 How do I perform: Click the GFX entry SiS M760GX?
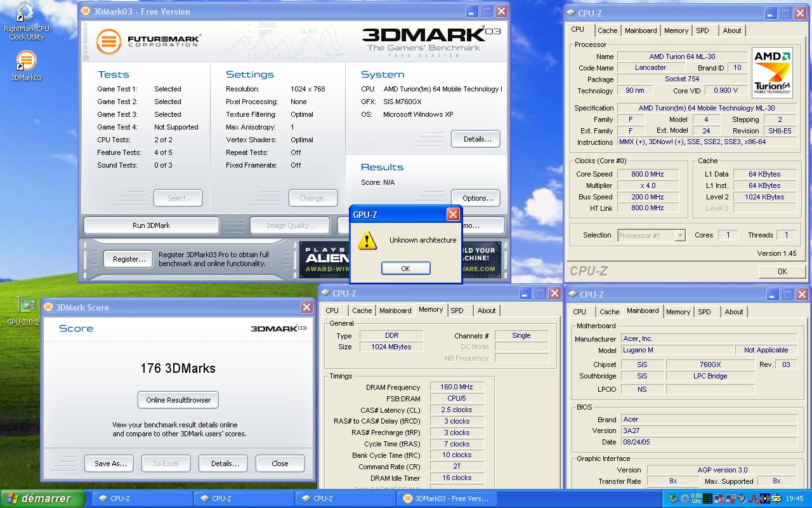402,102
